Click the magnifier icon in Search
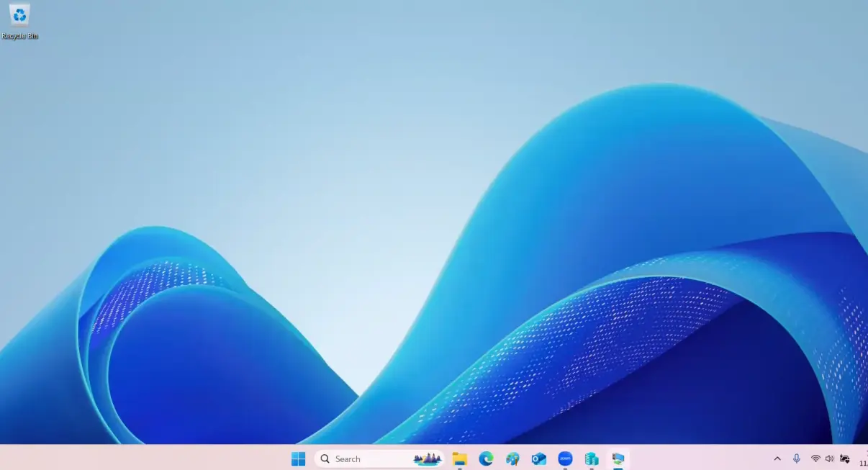The height and width of the screenshot is (470, 868). [x=325, y=459]
